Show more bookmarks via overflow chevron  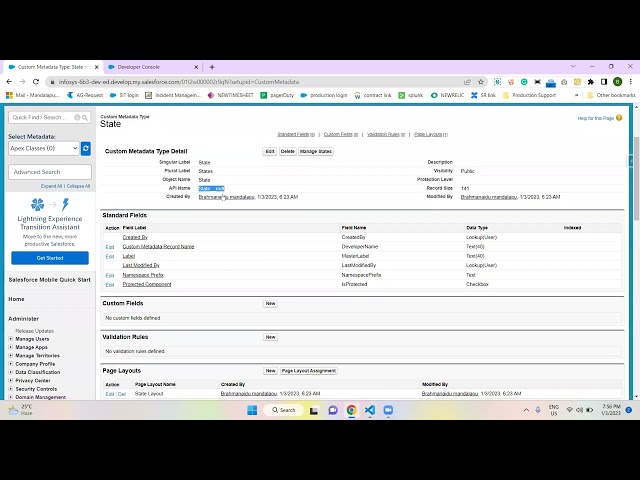coord(576,95)
